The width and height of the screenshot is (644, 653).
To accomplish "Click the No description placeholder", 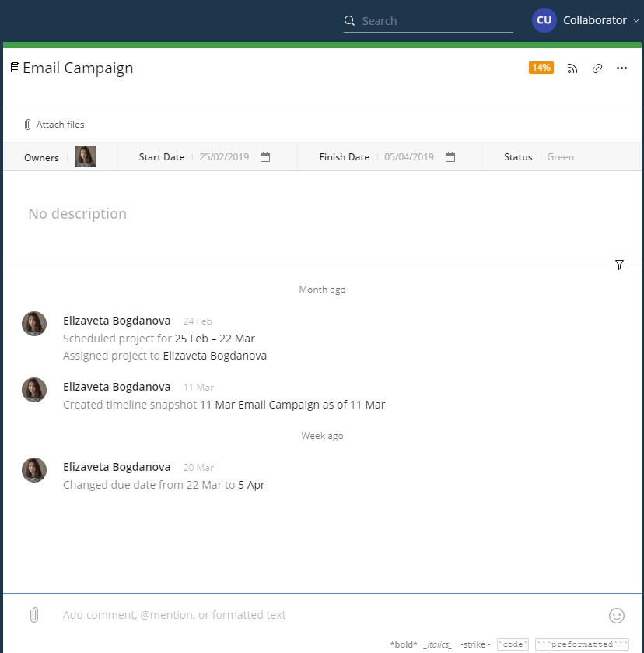I will 78,213.
